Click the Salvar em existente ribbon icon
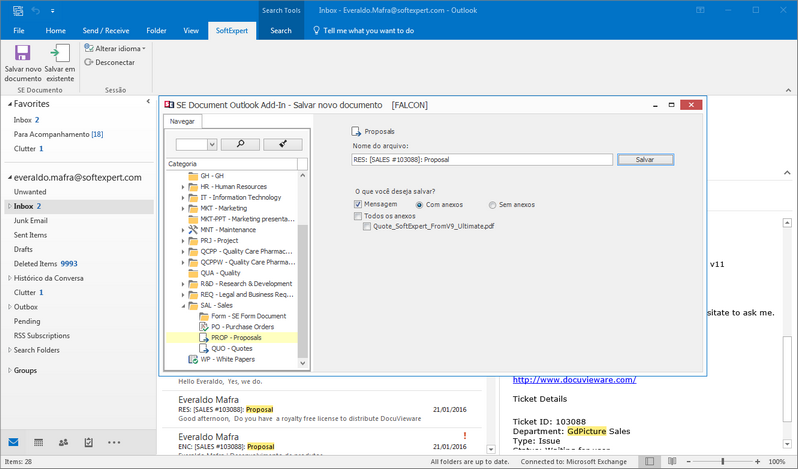The height and width of the screenshot is (469, 798). [60, 52]
